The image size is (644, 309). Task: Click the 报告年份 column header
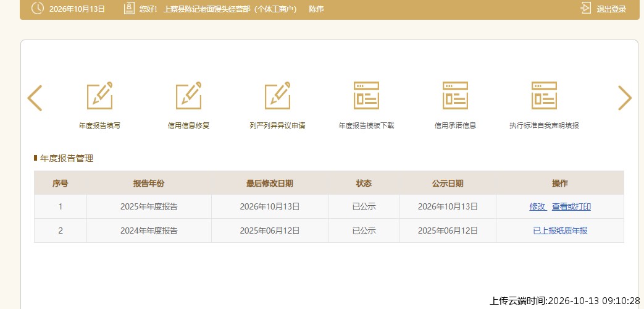click(149, 184)
